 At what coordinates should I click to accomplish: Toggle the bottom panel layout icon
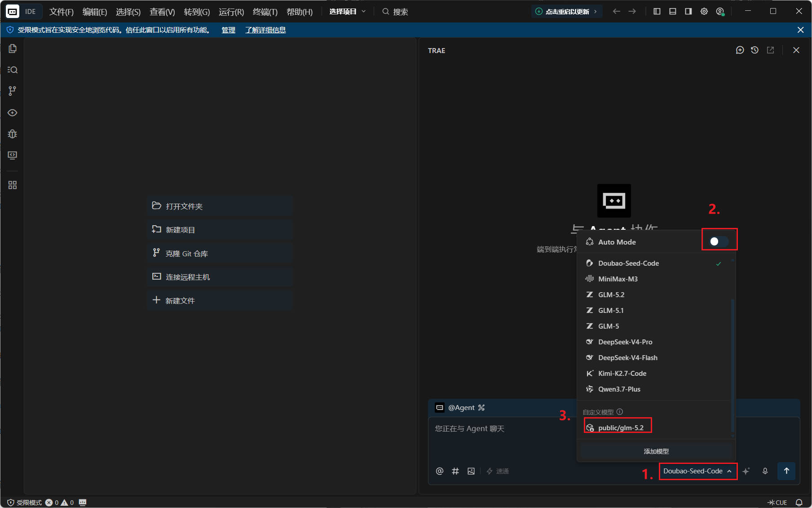[673, 12]
